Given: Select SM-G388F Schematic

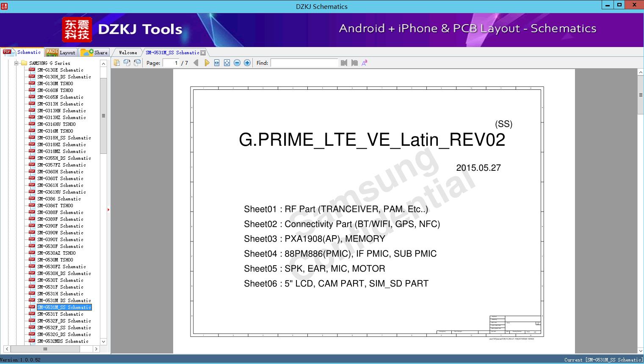Looking at the screenshot, I should 60,212.
